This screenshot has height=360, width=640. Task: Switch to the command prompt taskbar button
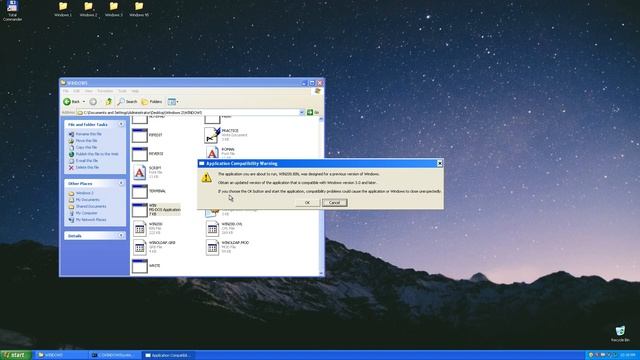click(115, 355)
